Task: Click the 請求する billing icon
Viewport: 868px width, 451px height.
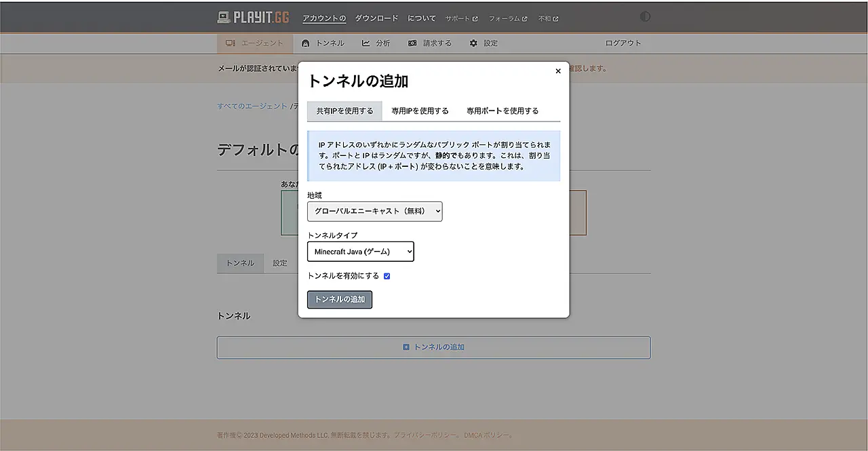Action: click(412, 43)
